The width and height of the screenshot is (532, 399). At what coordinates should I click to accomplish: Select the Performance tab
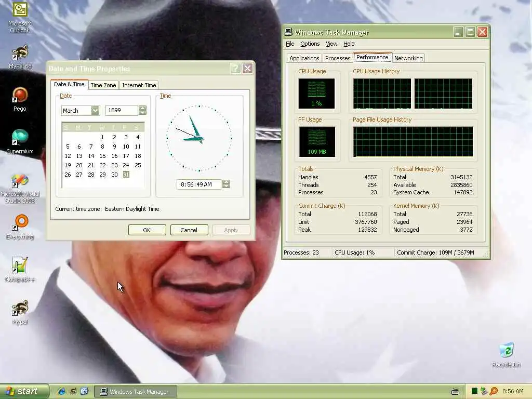372,57
